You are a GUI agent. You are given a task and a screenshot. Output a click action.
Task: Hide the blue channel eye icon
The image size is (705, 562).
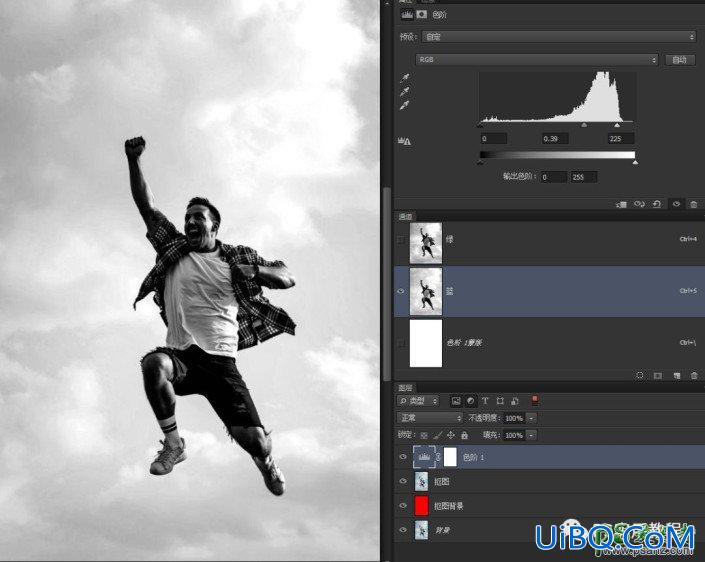(x=401, y=291)
